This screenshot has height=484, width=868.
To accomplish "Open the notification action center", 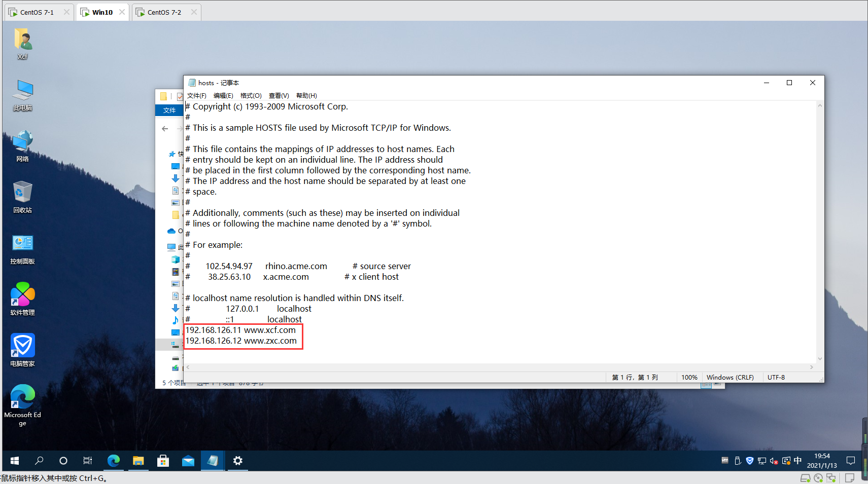I will (x=851, y=461).
